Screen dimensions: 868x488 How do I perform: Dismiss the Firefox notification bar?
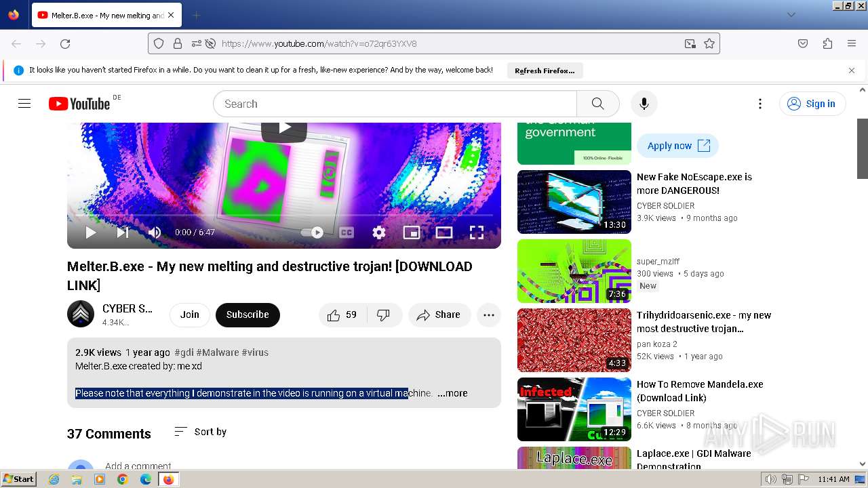click(x=852, y=70)
